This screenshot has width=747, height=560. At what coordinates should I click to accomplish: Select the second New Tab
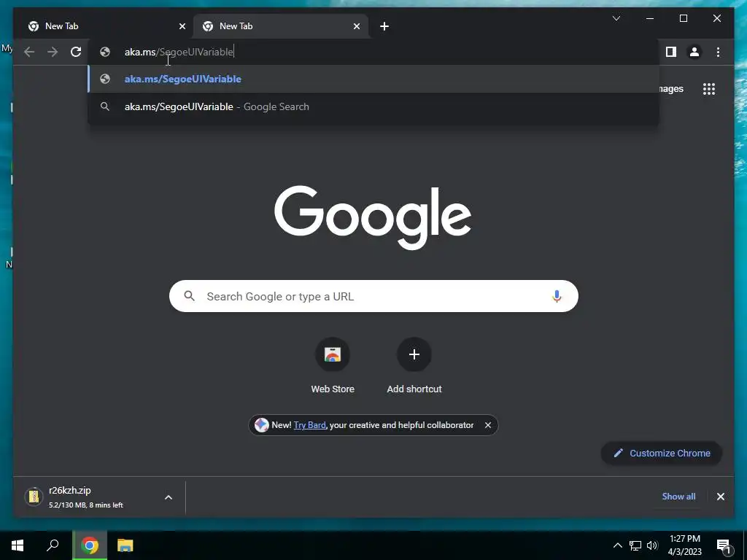coord(281,26)
